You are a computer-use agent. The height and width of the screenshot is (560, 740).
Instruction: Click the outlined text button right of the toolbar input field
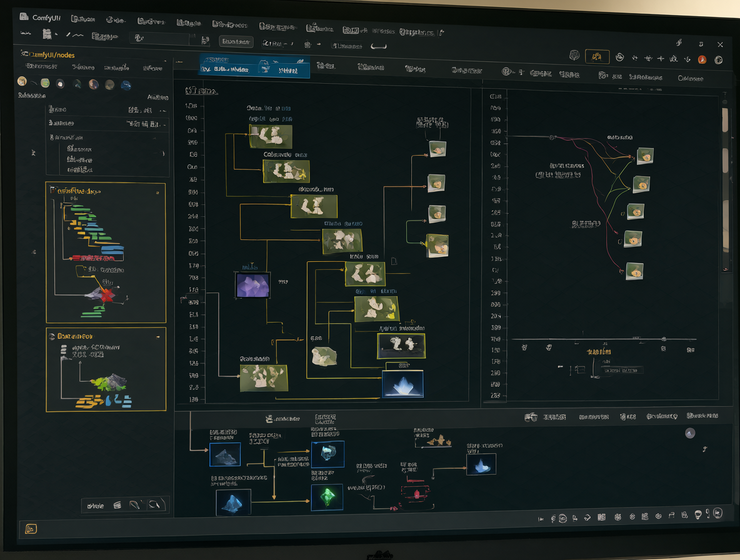[x=236, y=42]
